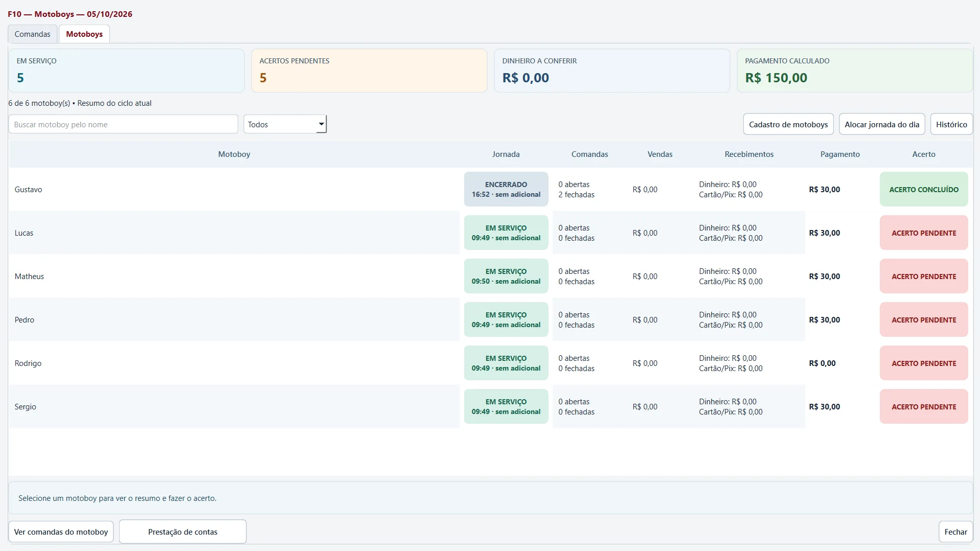980x551 pixels.
Task: Click Rodrigo's Em Serviço jornada badge
Action: [506, 363]
